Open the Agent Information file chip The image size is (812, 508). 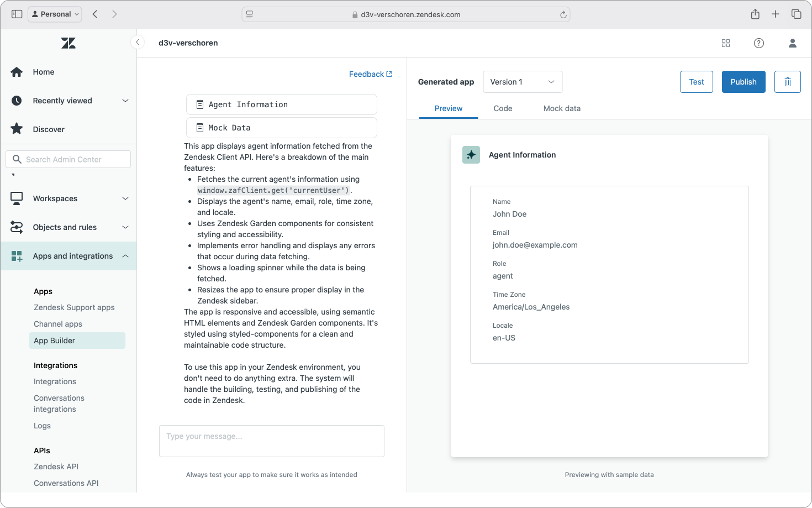tap(282, 104)
